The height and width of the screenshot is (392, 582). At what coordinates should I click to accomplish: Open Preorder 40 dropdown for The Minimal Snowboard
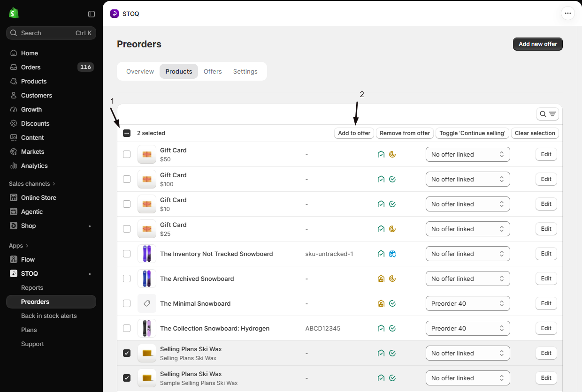pyautogui.click(x=468, y=303)
